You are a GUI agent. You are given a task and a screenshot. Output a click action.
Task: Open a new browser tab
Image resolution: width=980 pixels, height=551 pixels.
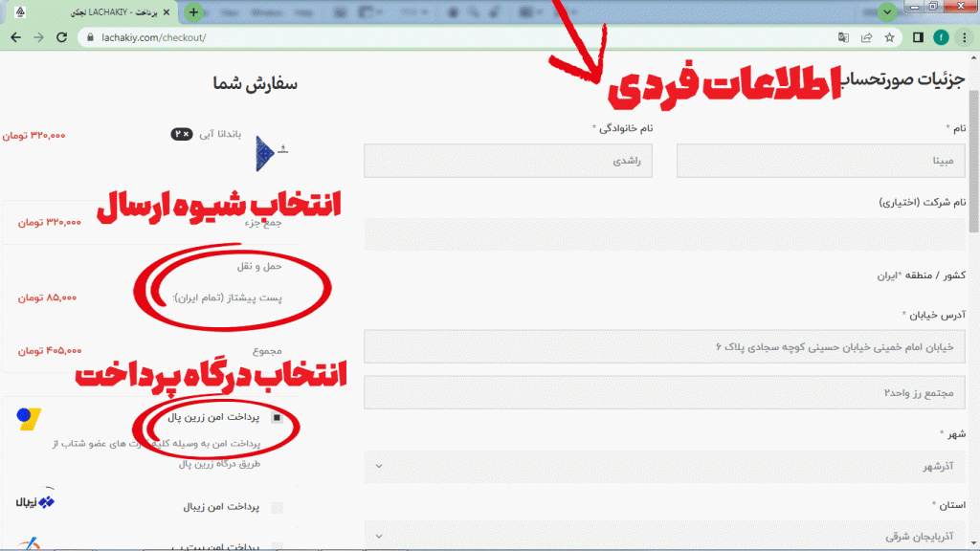tap(194, 12)
